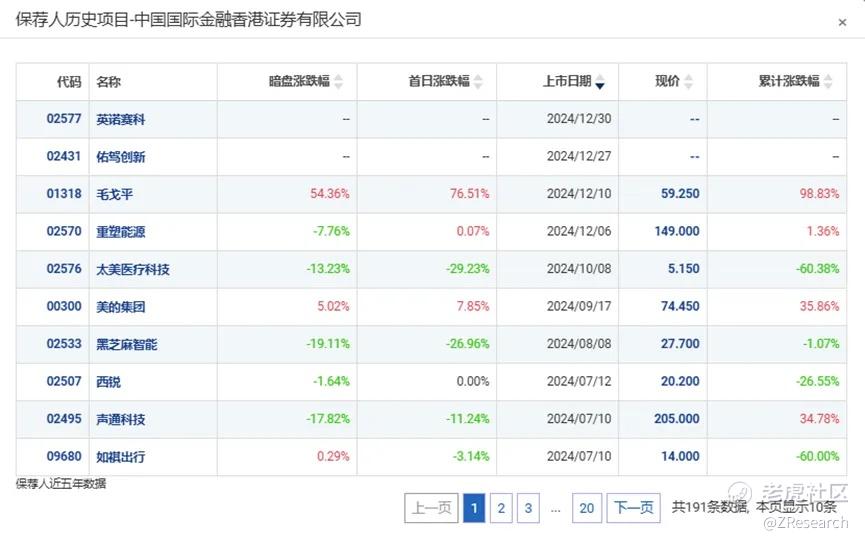The width and height of the screenshot is (865, 543).
Task: Open stock code 02495
Action: pos(64,419)
